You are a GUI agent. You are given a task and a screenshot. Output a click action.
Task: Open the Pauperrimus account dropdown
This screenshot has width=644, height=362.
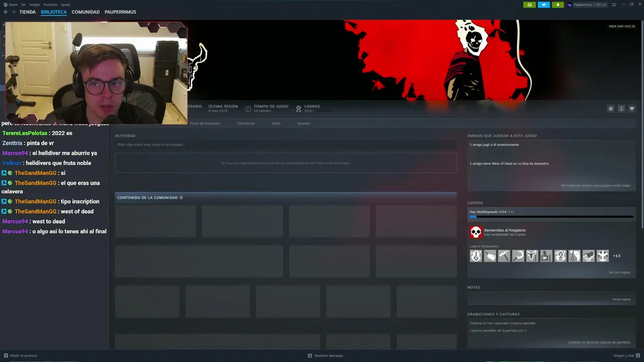tap(590, 5)
